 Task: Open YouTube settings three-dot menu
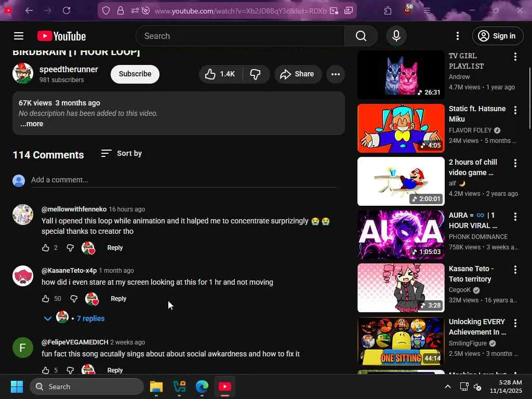[x=458, y=36]
